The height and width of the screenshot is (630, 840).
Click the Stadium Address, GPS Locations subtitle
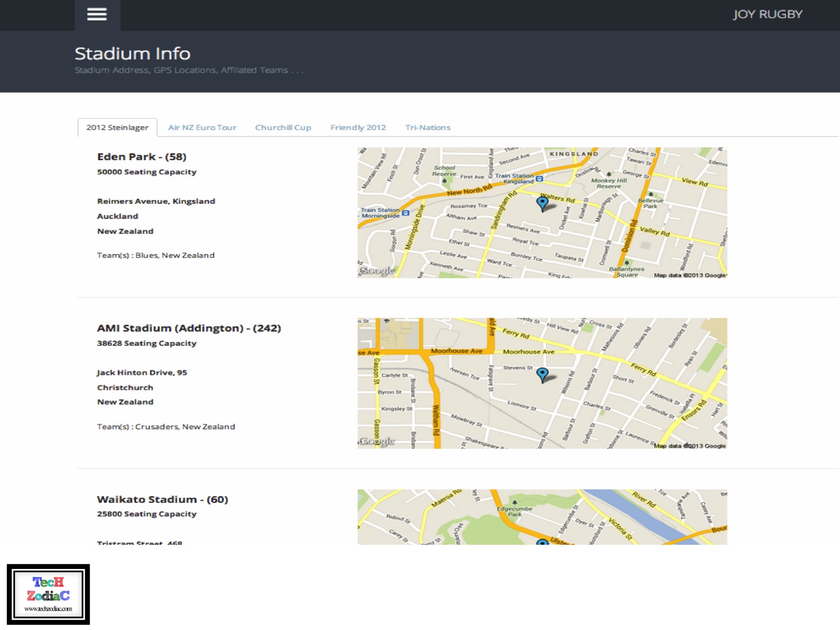189,70
